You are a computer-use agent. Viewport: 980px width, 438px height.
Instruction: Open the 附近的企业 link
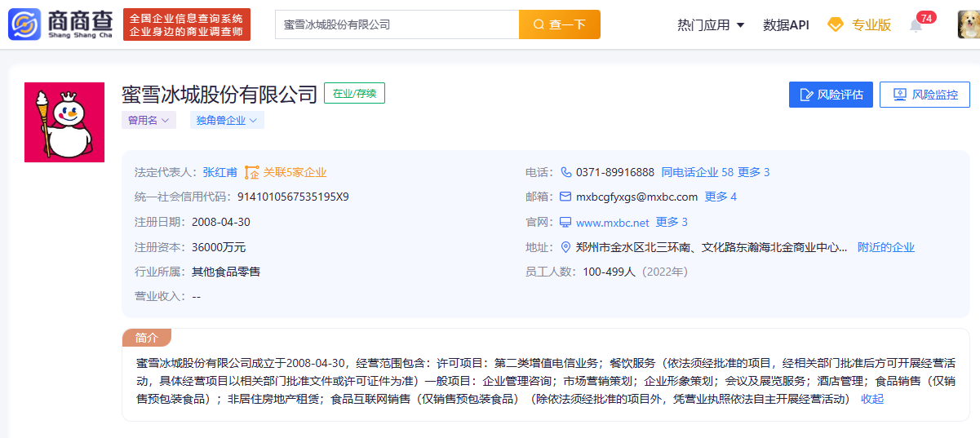click(x=886, y=247)
